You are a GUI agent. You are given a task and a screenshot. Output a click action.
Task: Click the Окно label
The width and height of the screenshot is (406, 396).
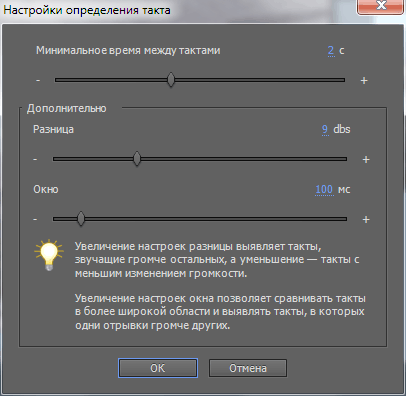pos(46,189)
